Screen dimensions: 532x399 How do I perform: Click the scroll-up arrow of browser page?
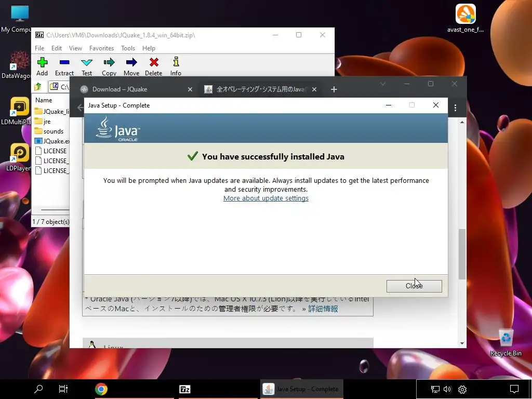tap(462, 122)
